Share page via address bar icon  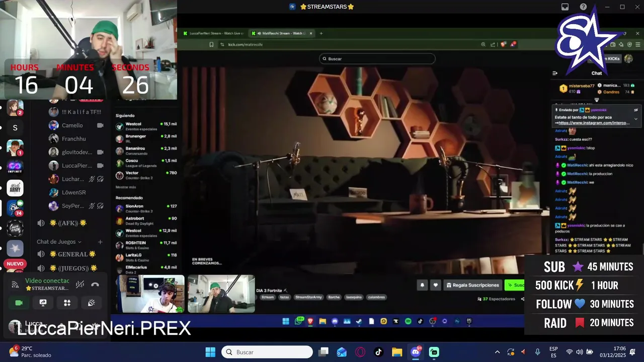click(x=493, y=44)
